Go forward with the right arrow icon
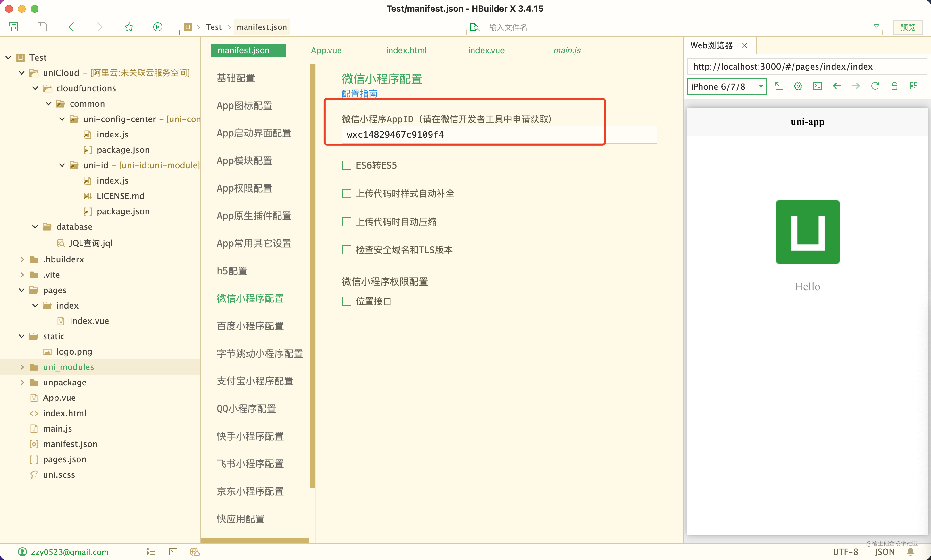The image size is (931, 560). pyautogui.click(x=100, y=27)
